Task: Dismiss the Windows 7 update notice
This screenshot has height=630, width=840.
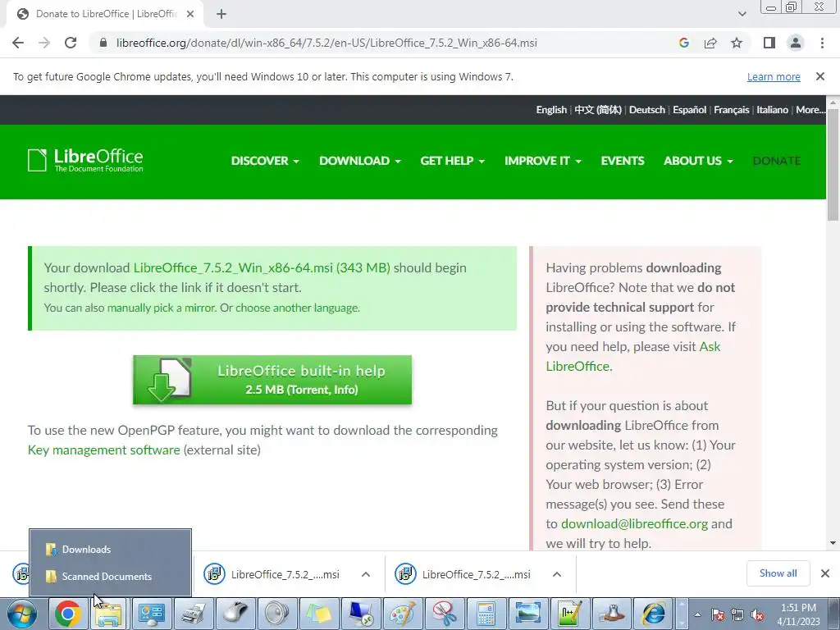Action: pos(820,76)
